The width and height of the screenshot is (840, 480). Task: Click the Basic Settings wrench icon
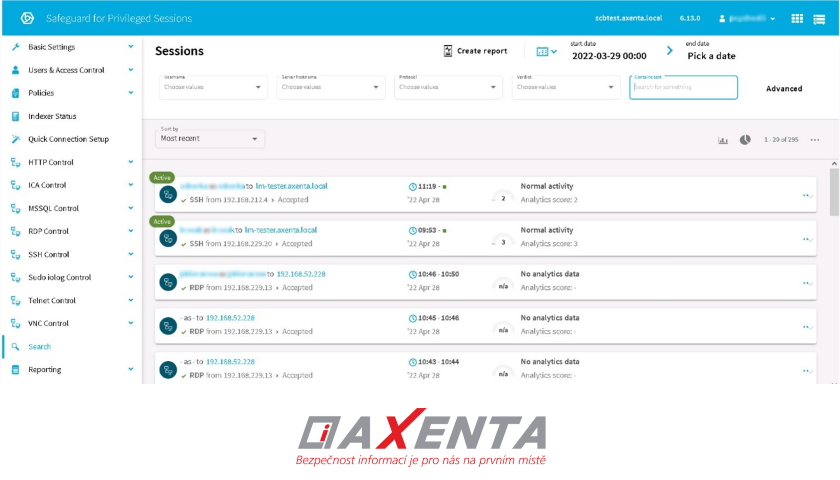click(x=16, y=47)
